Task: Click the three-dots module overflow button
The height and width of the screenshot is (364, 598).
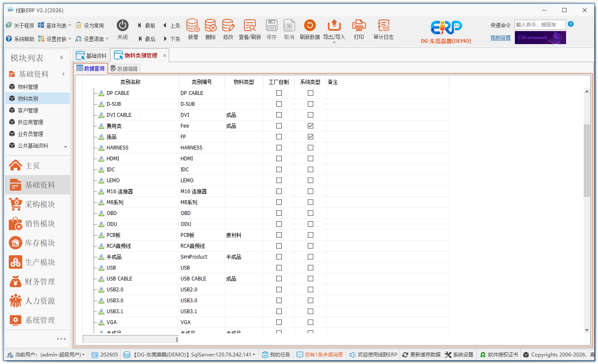Action: pyautogui.click(x=61, y=339)
